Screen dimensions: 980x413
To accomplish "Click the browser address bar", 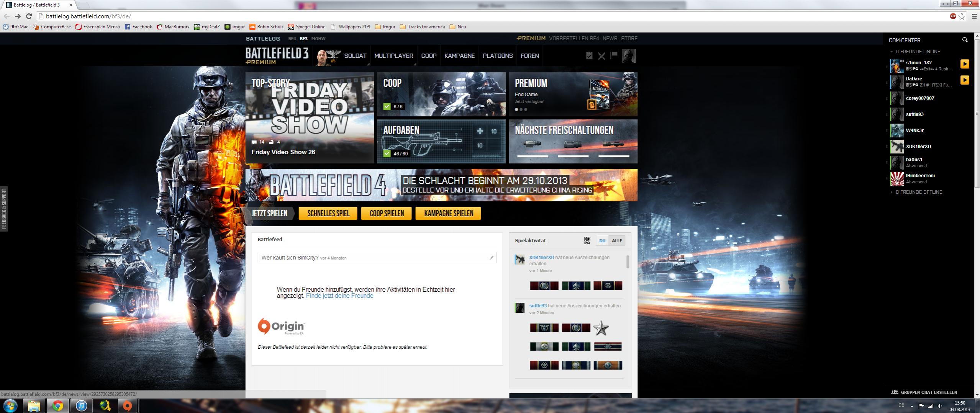I will pyautogui.click(x=494, y=16).
